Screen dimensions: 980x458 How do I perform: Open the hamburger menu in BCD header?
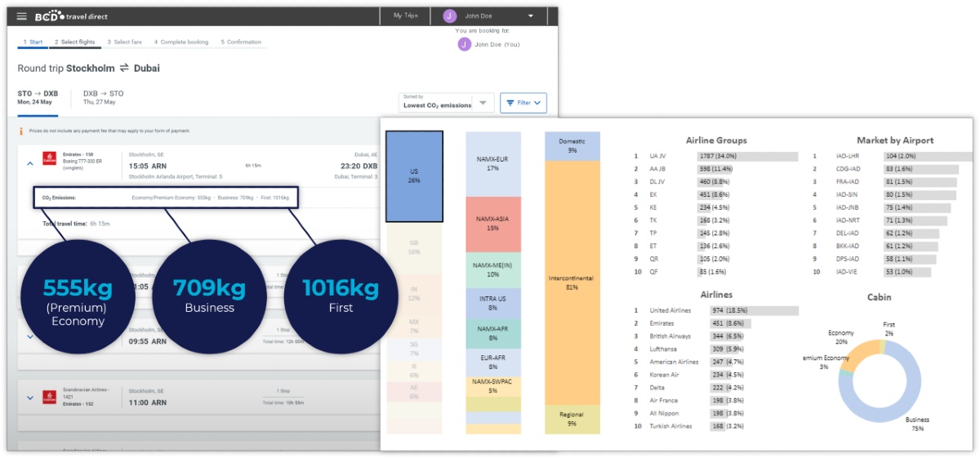[x=21, y=16]
